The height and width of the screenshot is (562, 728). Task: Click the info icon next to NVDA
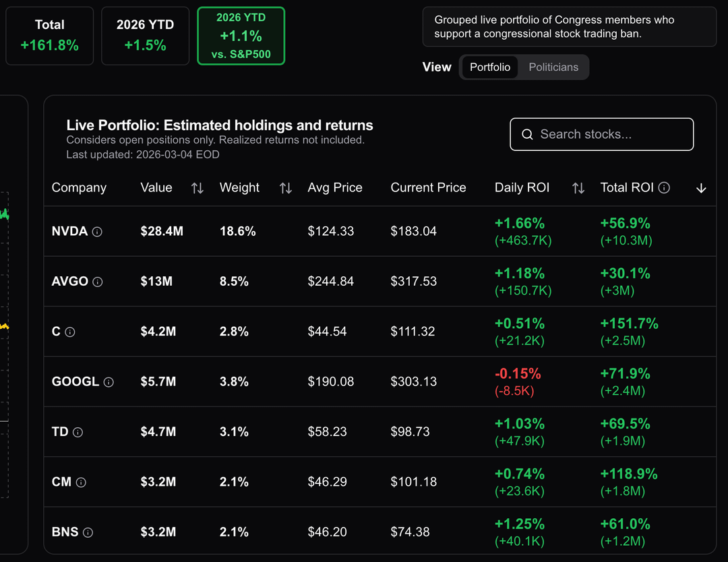pyautogui.click(x=97, y=232)
